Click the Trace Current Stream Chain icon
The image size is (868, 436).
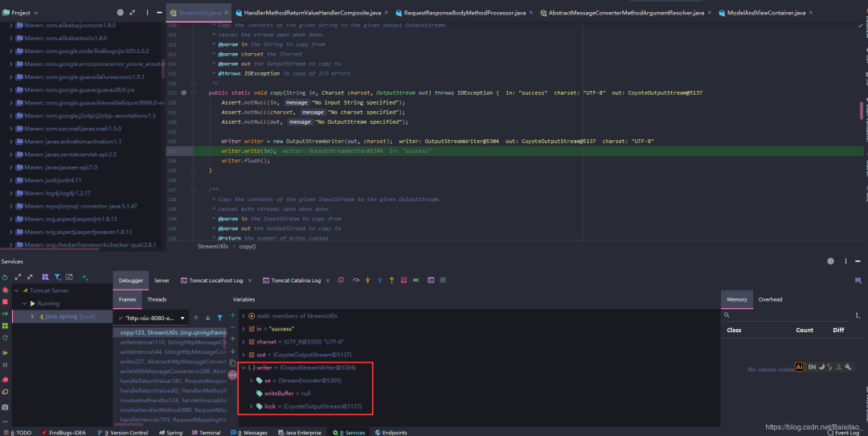pyautogui.click(x=443, y=280)
